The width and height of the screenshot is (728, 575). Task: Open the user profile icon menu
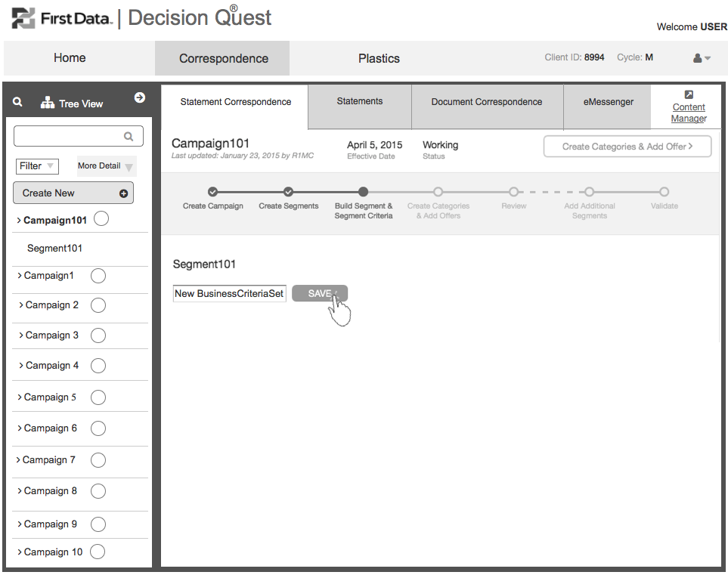pos(701,58)
